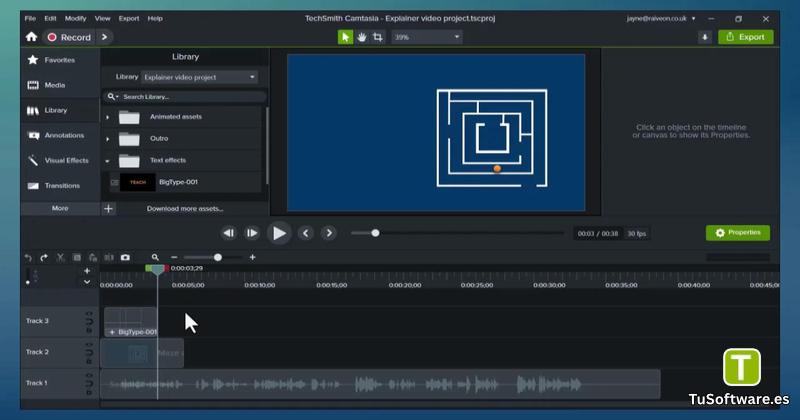Screen dimensions: 800x420
Task: Toggle the Track 3 lock
Action: coord(89,331)
